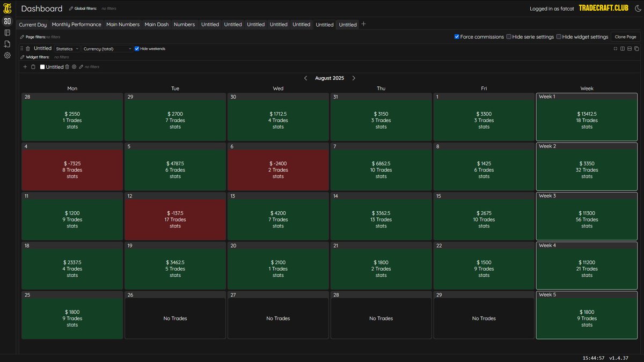Open stats for August 12
Image resolution: width=644 pixels, height=362 pixels.
pyautogui.click(x=175, y=225)
